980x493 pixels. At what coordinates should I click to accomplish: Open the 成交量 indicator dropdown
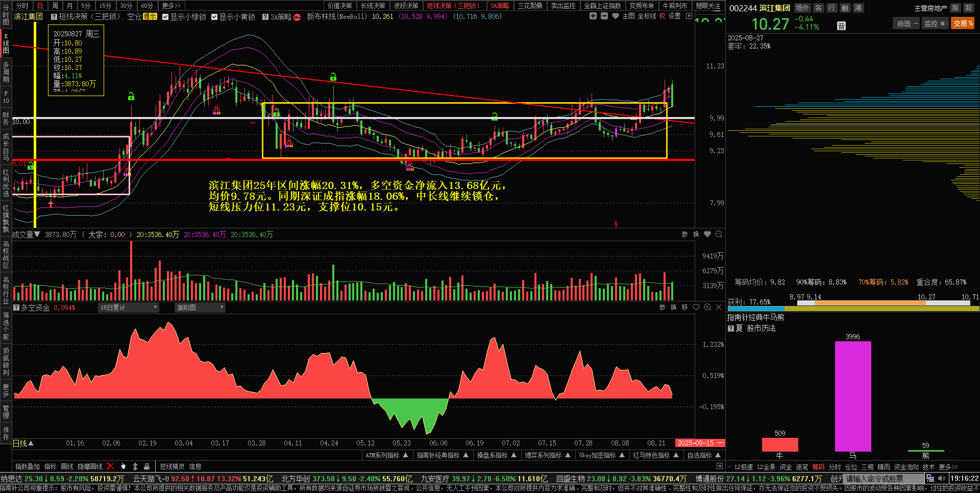(x=27, y=234)
